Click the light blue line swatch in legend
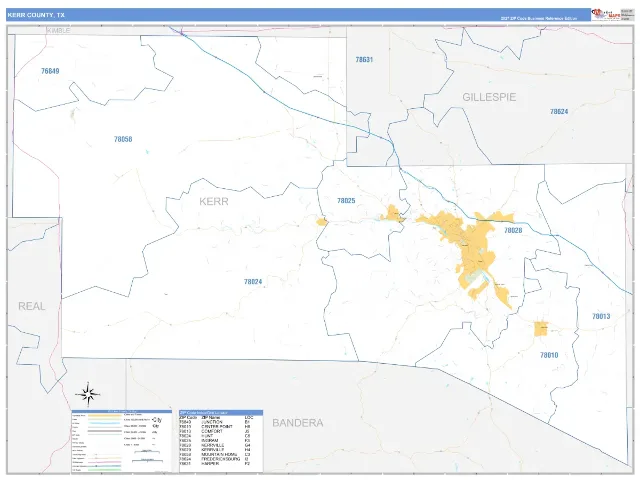The height and width of the screenshot is (480, 640). click(104, 423)
